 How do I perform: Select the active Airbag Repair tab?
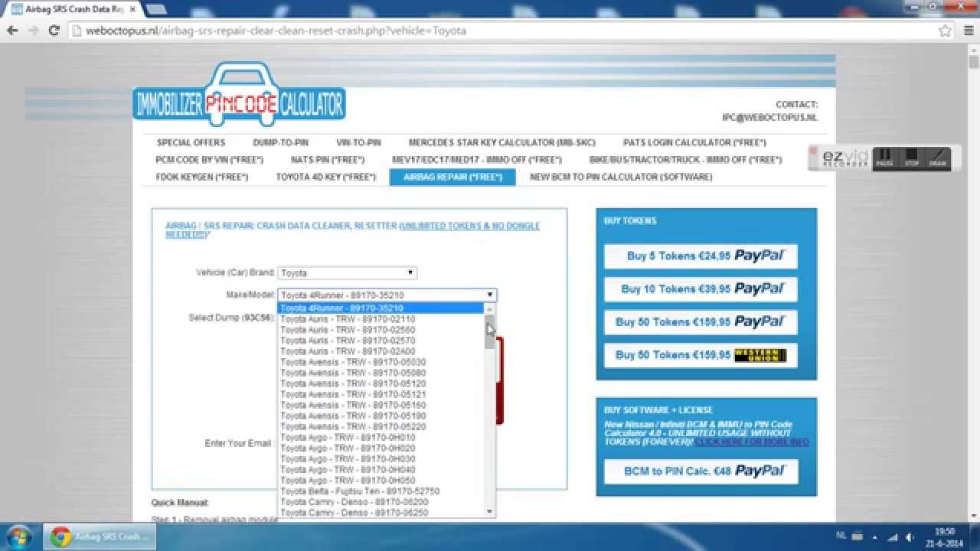452,177
